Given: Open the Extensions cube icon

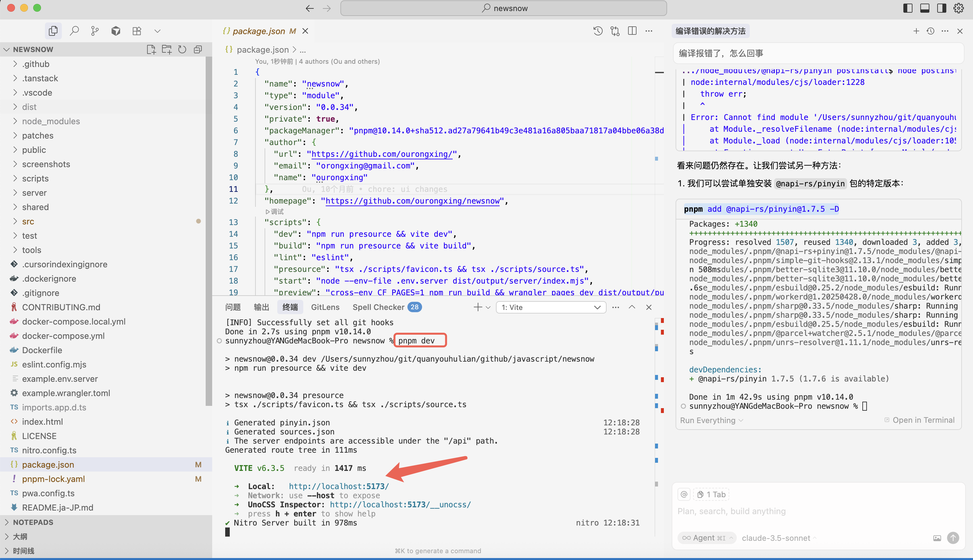Looking at the screenshot, I should click(x=116, y=31).
